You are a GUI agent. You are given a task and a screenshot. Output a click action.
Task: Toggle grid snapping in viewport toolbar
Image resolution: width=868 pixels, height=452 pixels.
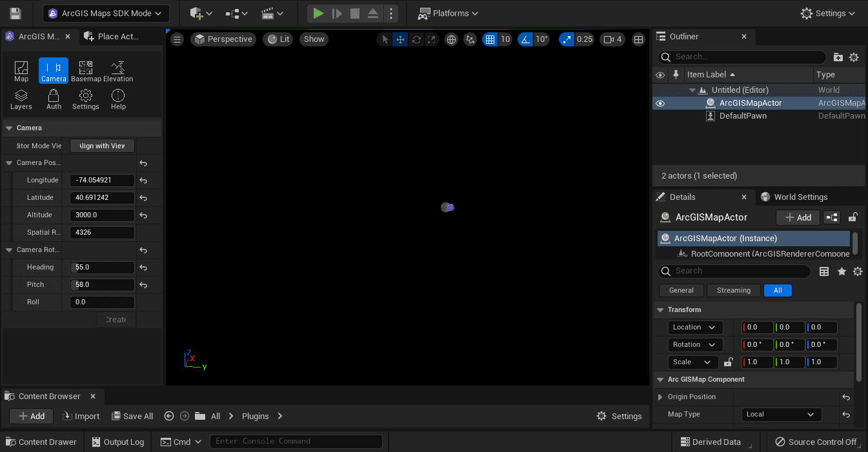click(x=490, y=39)
